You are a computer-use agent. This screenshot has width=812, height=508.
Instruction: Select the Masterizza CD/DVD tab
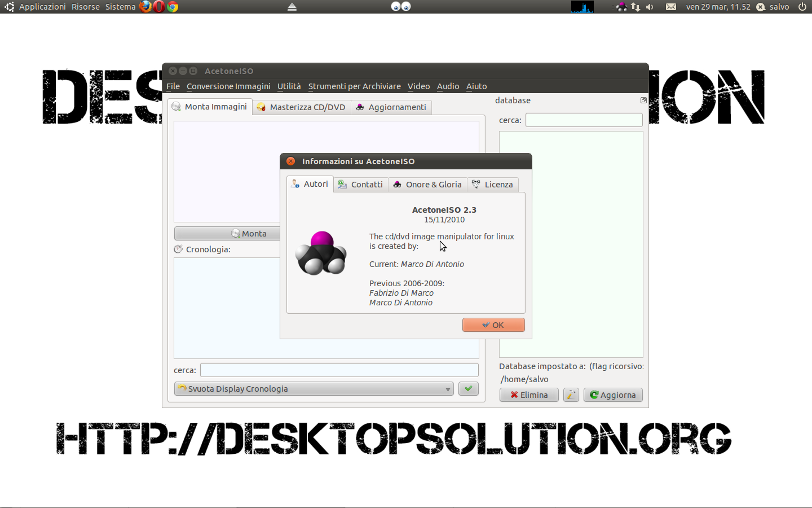pyautogui.click(x=301, y=107)
